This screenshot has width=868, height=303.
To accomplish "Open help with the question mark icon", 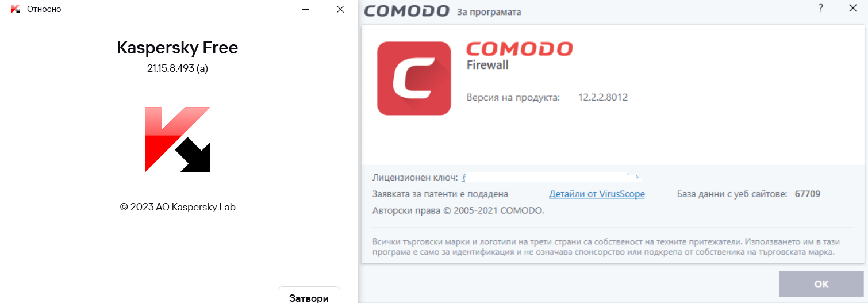I will point(821,9).
